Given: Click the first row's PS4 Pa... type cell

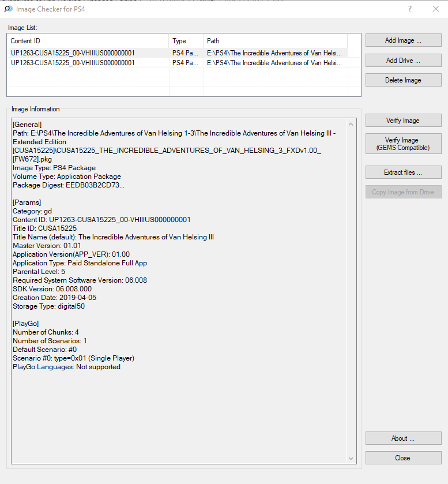Looking at the screenshot, I should pyautogui.click(x=185, y=53).
